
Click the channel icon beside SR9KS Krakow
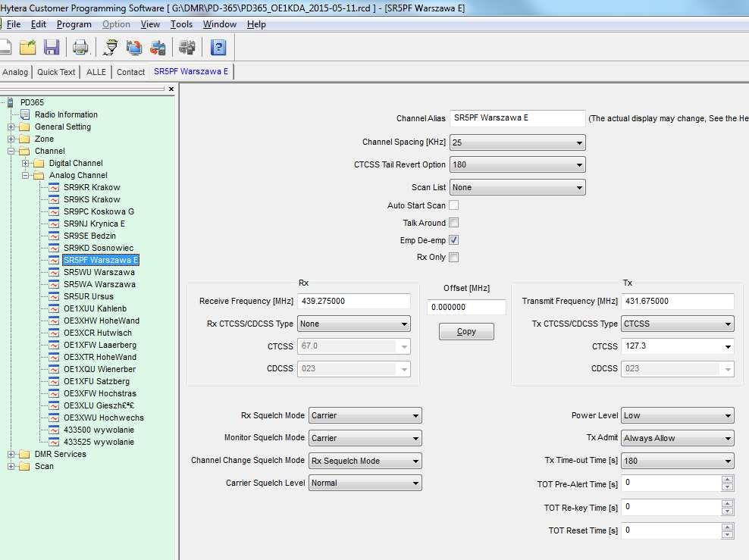pos(54,199)
